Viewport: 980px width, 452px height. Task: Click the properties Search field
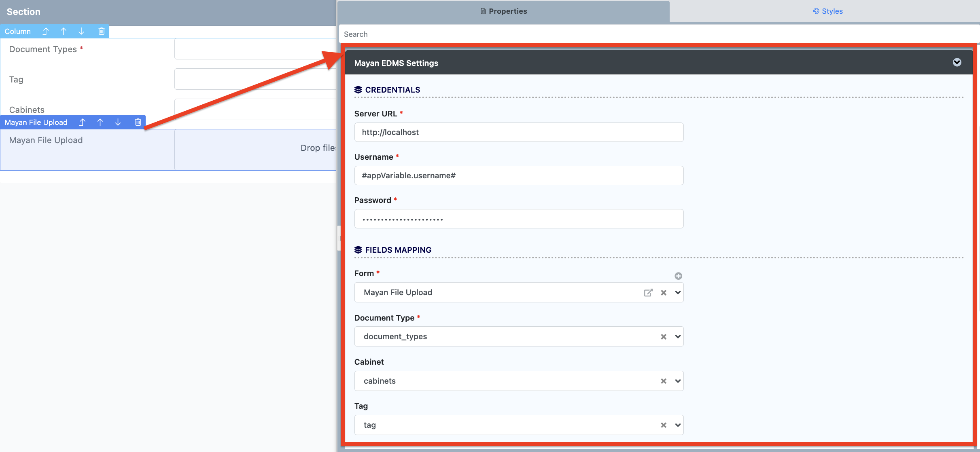pyautogui.click(x=659, y=34)
